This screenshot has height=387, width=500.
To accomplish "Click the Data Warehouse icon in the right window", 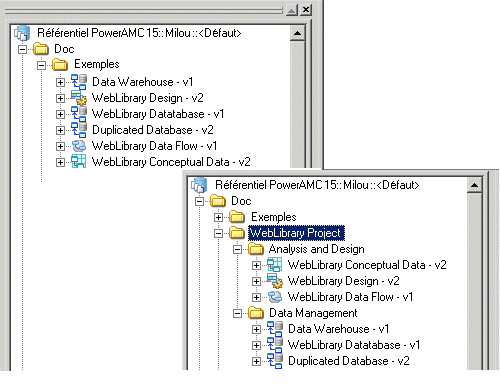I will (x=275, y=329).
